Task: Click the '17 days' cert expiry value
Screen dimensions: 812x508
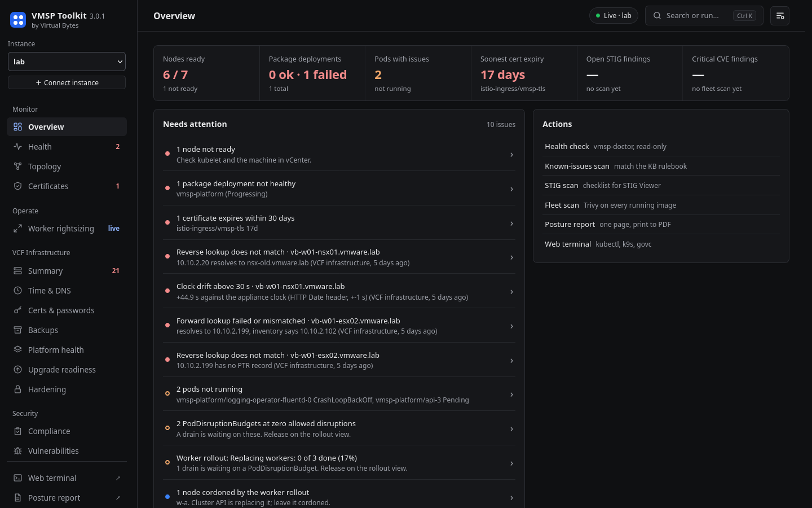Action: (502, 75)
